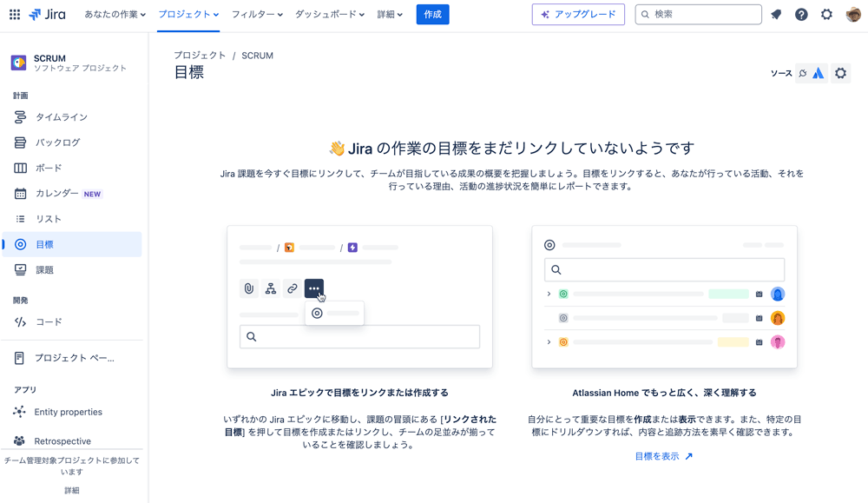Screen dimensions: 868x503
Task: Expand the 詳細 menu in top bar
Action: [x=390, y=15]
